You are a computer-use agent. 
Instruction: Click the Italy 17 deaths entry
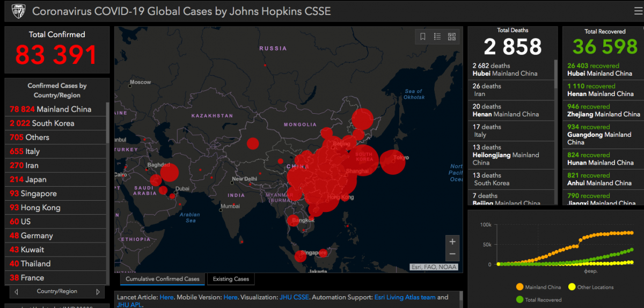[511, 131]
